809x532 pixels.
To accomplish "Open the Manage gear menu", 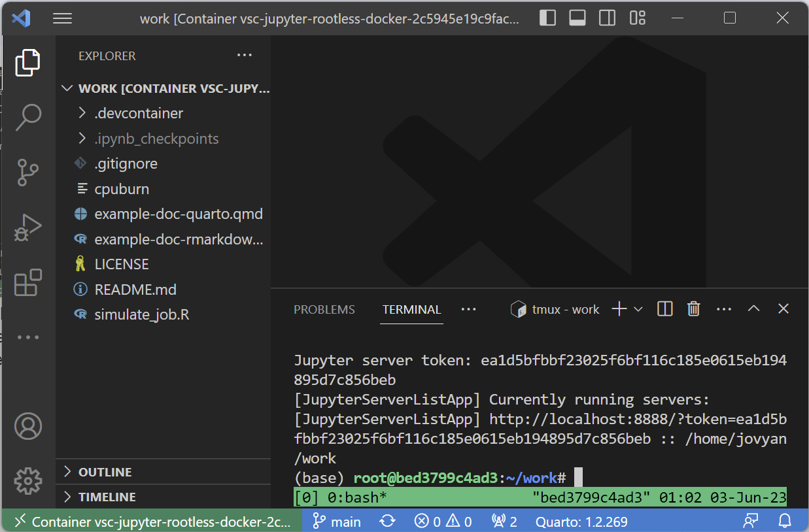I will click(28, 481).
